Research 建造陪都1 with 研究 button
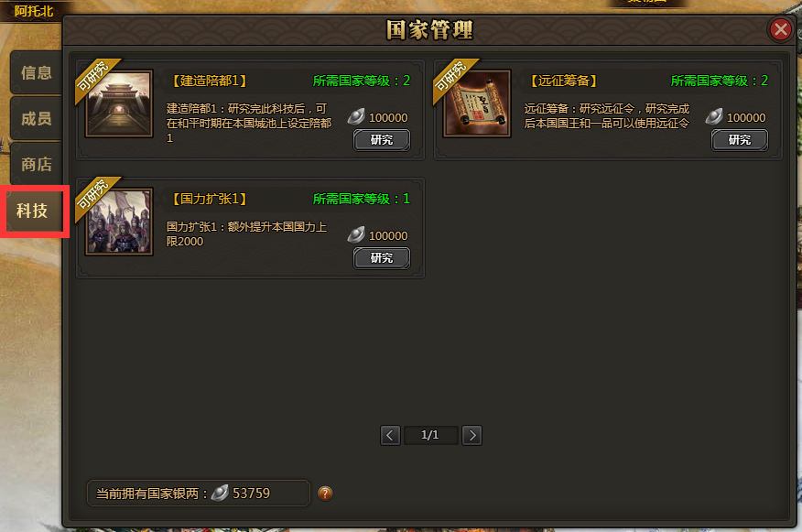 pyautogui.click(x=382, y=140)
